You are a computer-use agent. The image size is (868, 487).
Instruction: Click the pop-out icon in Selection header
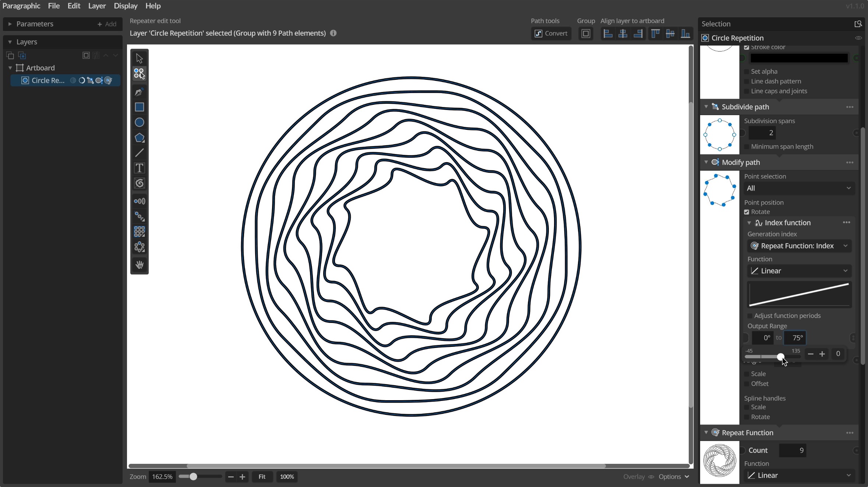tap(858, 24)
